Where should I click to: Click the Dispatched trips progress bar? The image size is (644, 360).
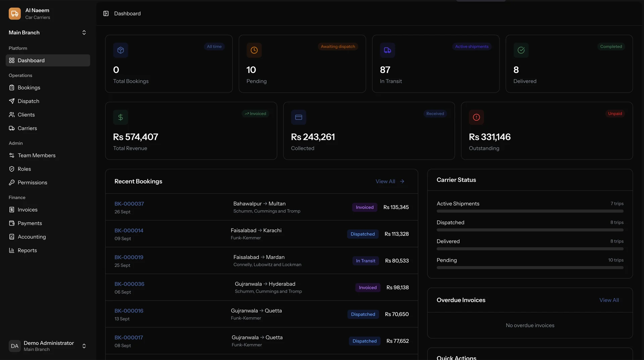(530, 230)
